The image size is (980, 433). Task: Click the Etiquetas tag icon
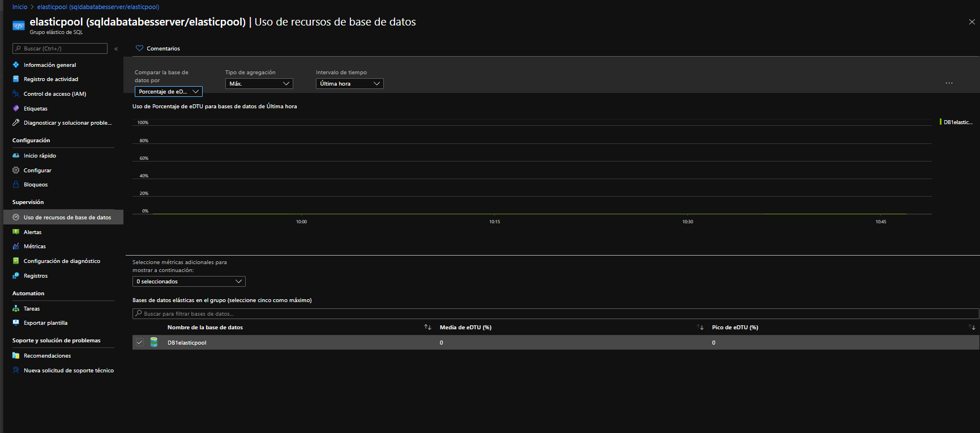click(x=16, y=108)
